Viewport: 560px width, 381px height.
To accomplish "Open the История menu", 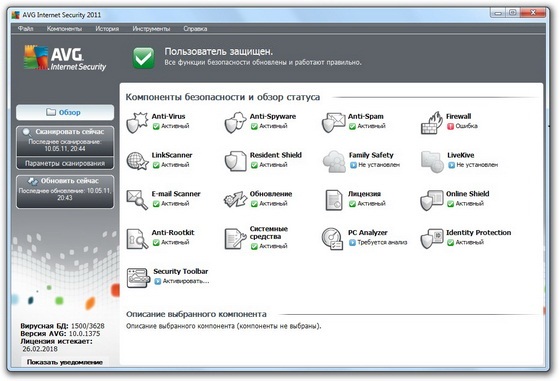I will tap(107, 29).
